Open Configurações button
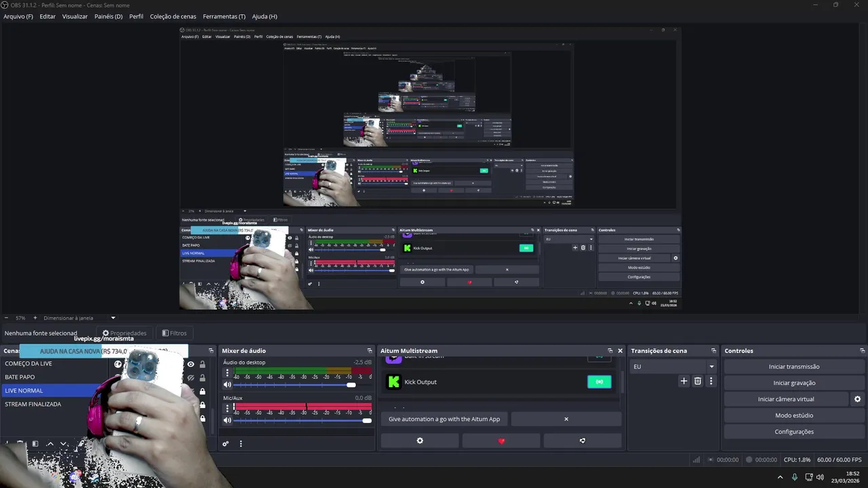 794,431
